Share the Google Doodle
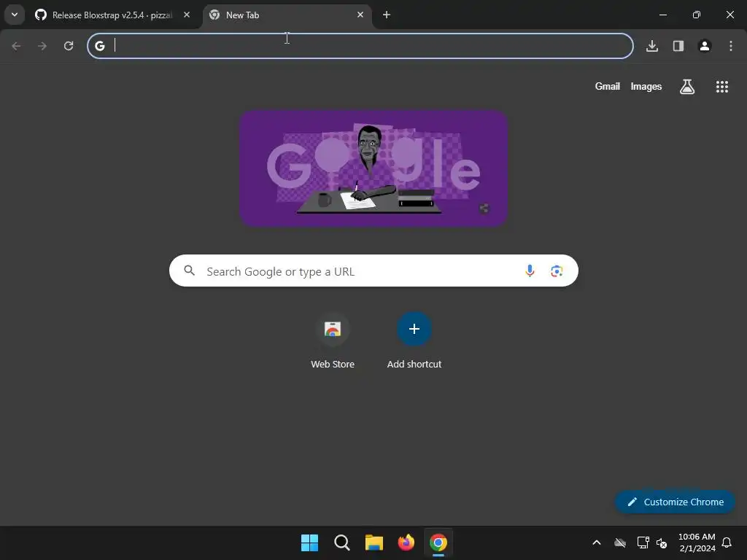Image resolution: width=747 pixels, height=560 pixels. 484,209
